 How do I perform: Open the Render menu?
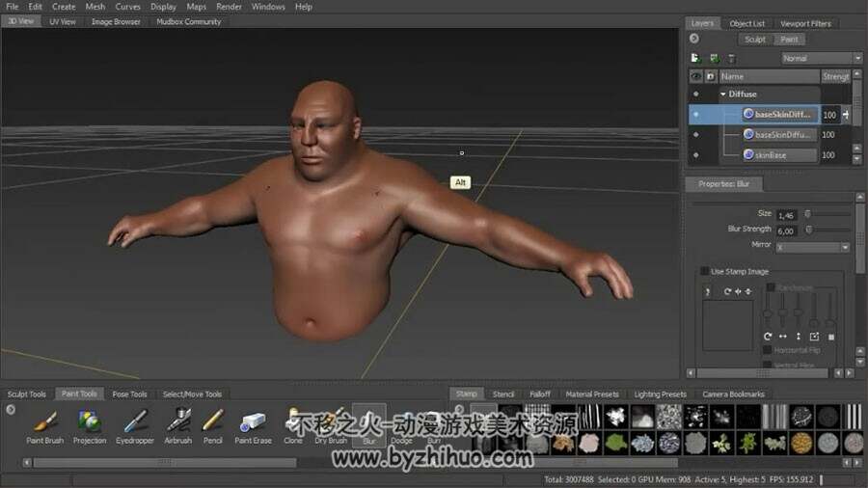(229, 7)
